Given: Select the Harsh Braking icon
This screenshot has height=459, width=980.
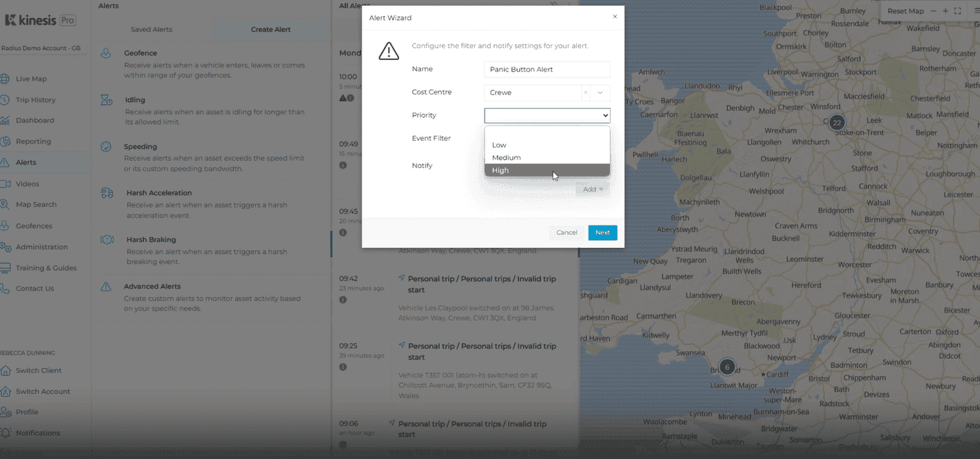Looking at the screenshot, I should (107, 240).
